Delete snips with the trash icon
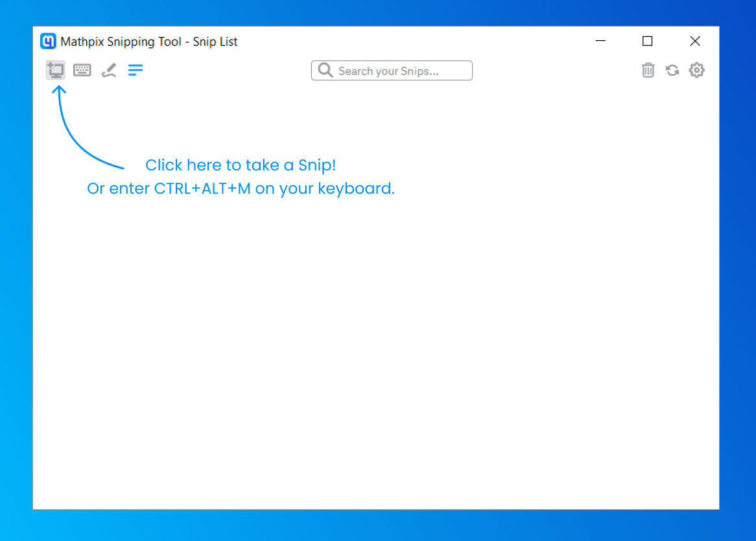 pos(648,71)
